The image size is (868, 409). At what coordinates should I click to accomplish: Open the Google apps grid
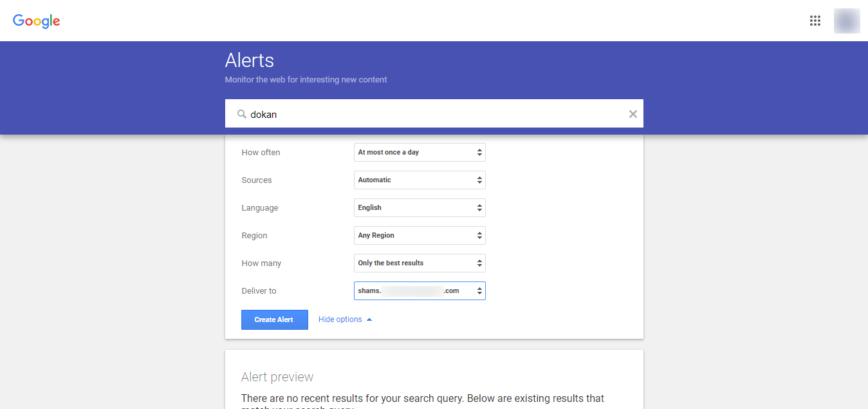point(815,21)
